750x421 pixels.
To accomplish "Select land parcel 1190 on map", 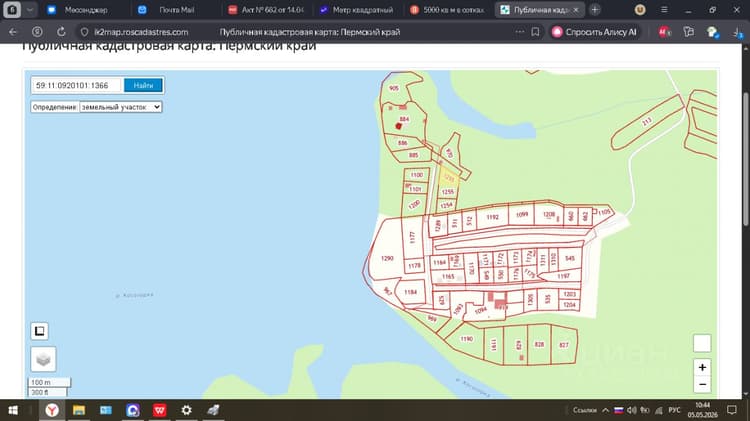I will (467, 339).
